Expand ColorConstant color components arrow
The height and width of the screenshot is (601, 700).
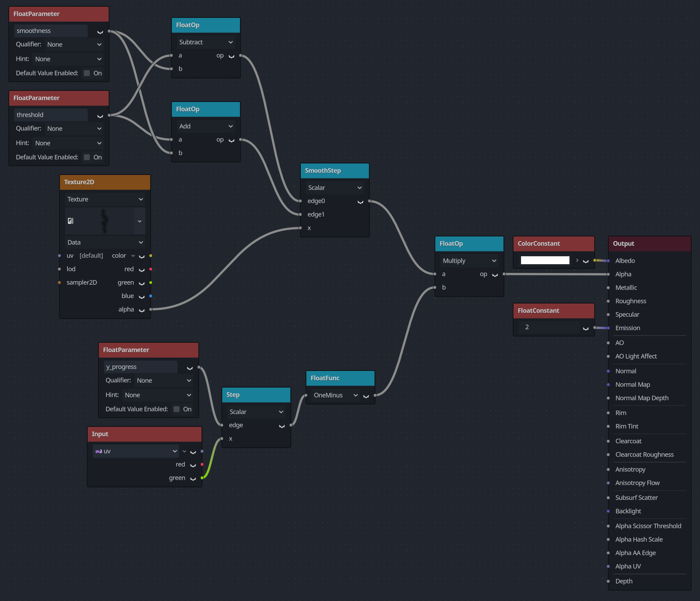point(577,260)
